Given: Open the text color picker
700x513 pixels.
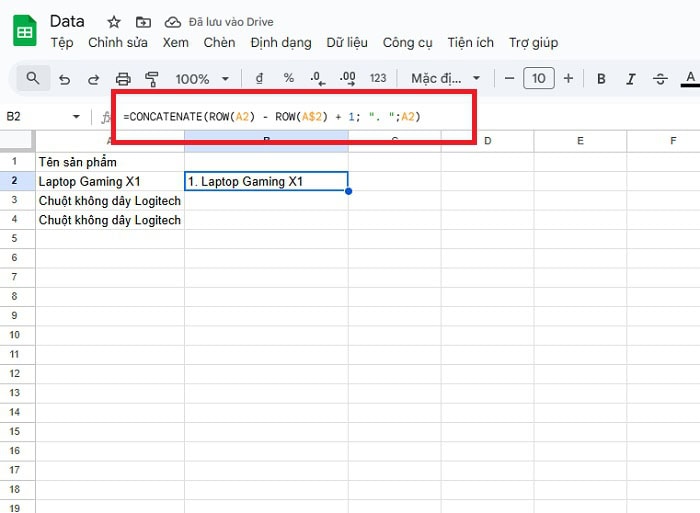Looking at the screenshot, I should tap(690, 79).
